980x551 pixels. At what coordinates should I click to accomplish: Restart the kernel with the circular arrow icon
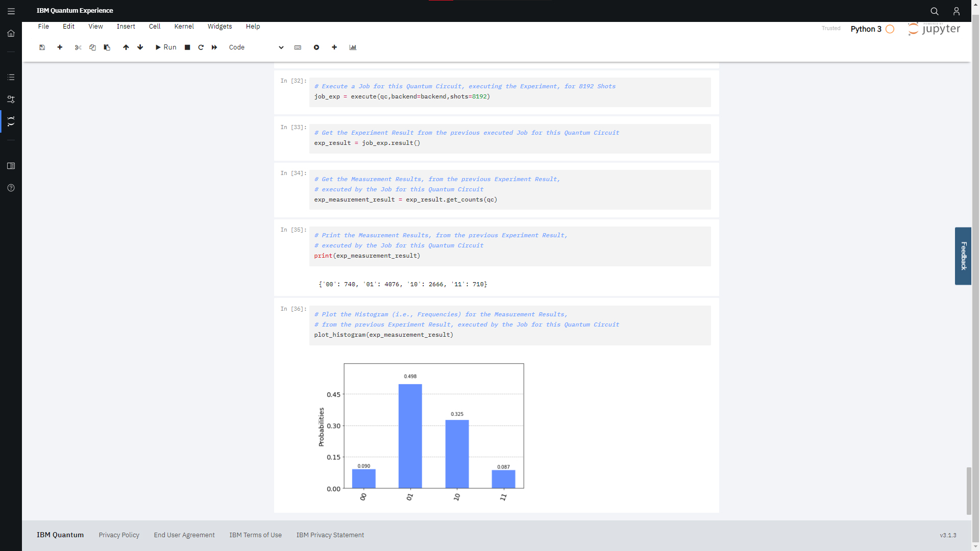201,47
